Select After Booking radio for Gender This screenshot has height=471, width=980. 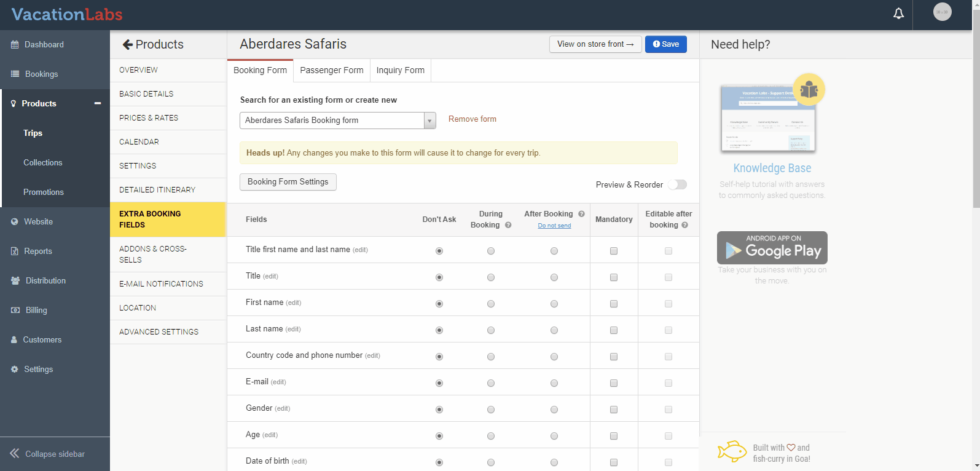coord(554,410)
